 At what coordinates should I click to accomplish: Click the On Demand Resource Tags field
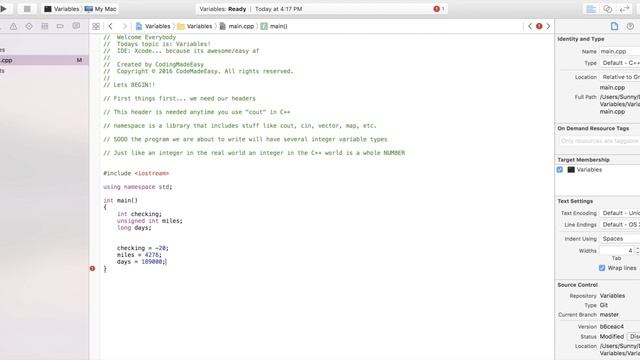click(599, 141)
